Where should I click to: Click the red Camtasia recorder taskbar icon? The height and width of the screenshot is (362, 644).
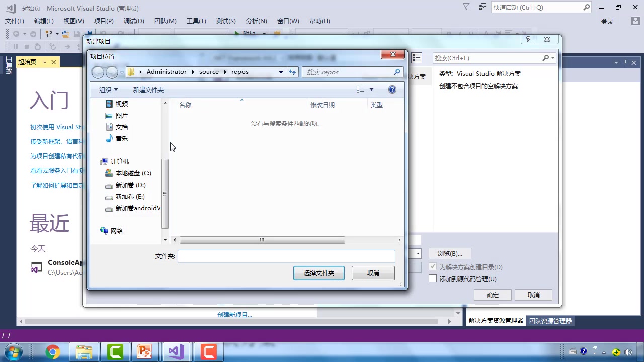208,352
